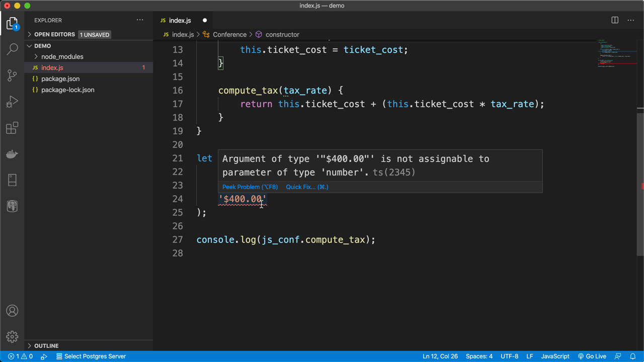Change end of line via LF

tap(530, 356)
